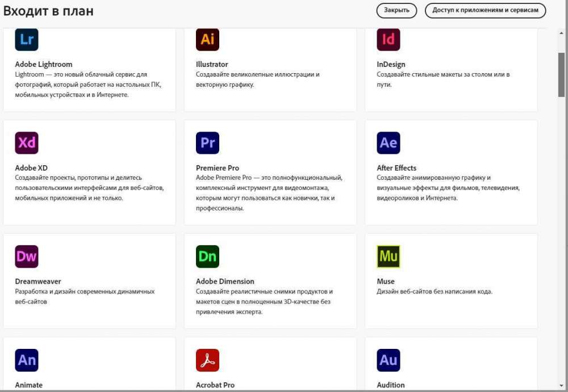Open the Adobe XD icon
Screen dimensions: 568x392
coord(26,143)
